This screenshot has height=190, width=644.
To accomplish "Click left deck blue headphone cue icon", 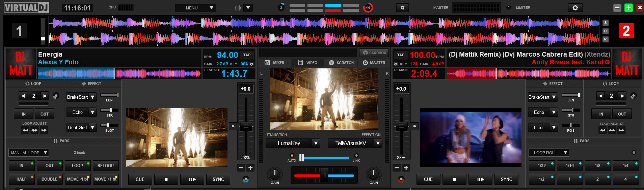I will coord(246,179).
